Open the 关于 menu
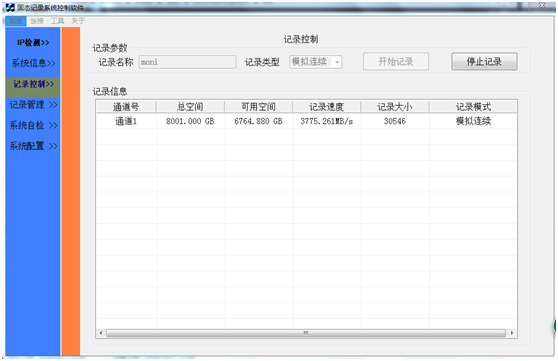558x361 pixels. pyautogui.click(x=78, y=21)
